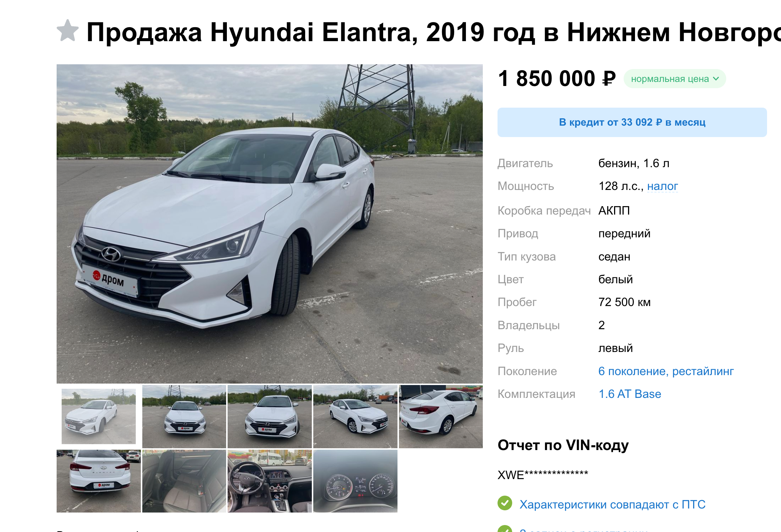
Task: Select the instrument cluster thumbnail
Action: point(355,481)
